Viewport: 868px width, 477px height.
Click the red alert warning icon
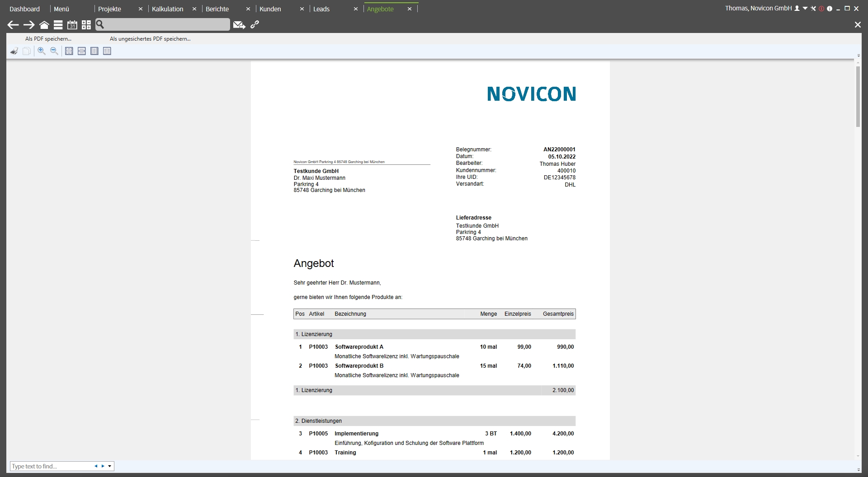[x=821, y=9]
